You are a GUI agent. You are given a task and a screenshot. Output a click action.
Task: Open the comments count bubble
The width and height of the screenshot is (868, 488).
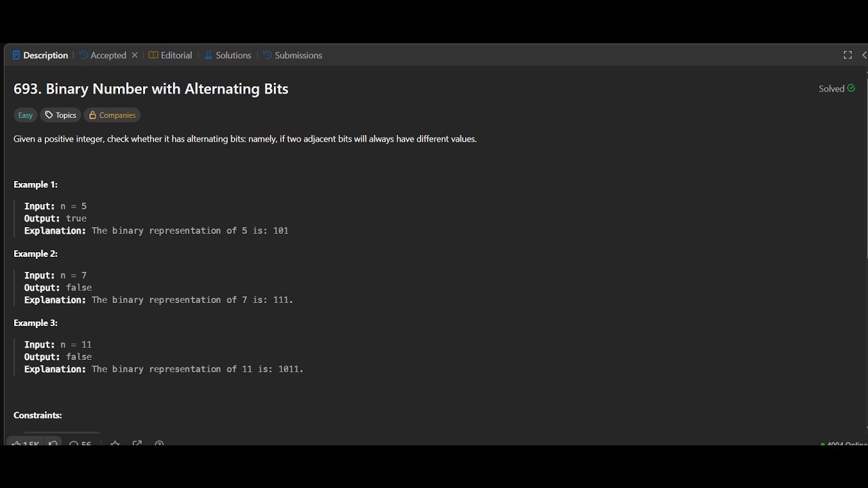pos(80,444)
